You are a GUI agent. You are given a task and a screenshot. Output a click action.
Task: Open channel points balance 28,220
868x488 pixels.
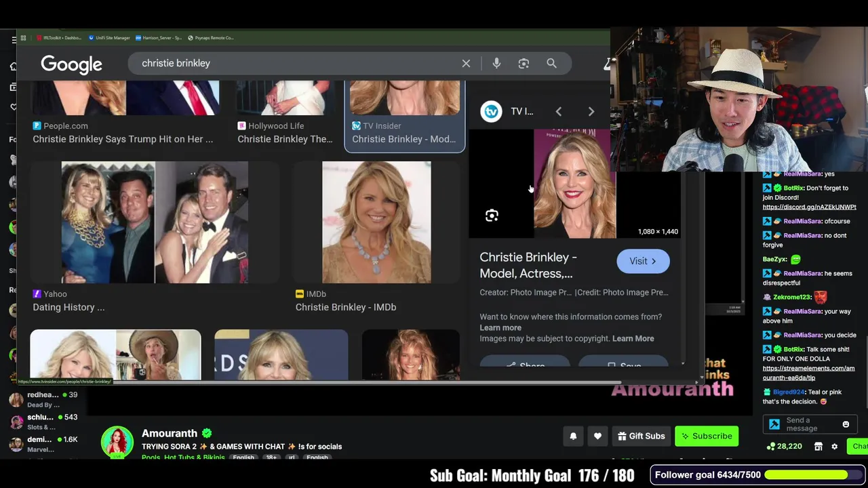tap(785, 447)
